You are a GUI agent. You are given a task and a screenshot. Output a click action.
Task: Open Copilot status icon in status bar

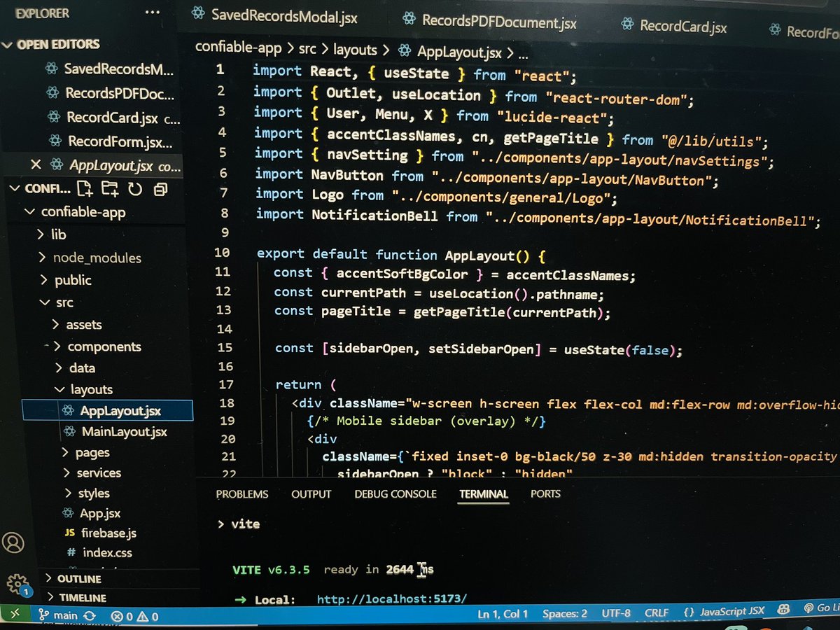tap(783, 610)
